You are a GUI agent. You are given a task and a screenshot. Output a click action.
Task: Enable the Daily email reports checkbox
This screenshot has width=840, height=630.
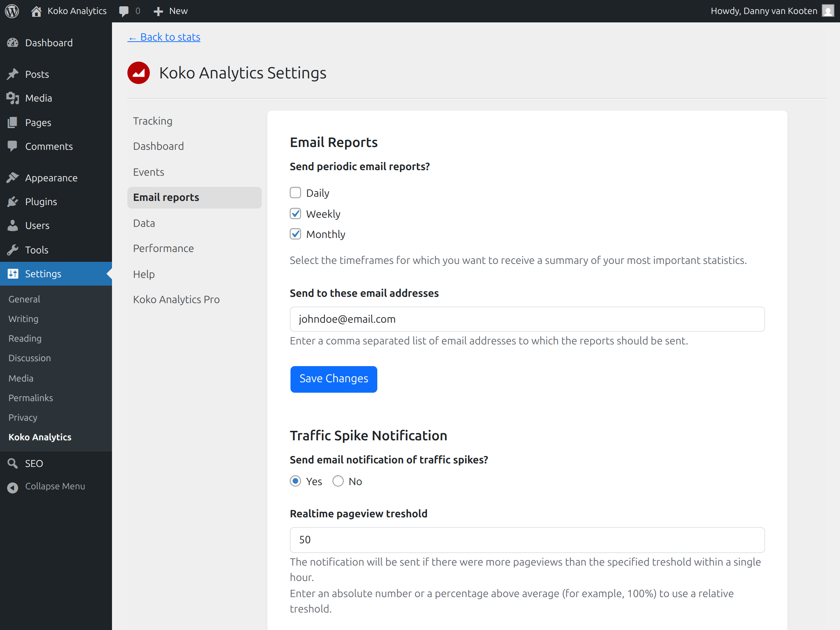[x=295, y=192]
